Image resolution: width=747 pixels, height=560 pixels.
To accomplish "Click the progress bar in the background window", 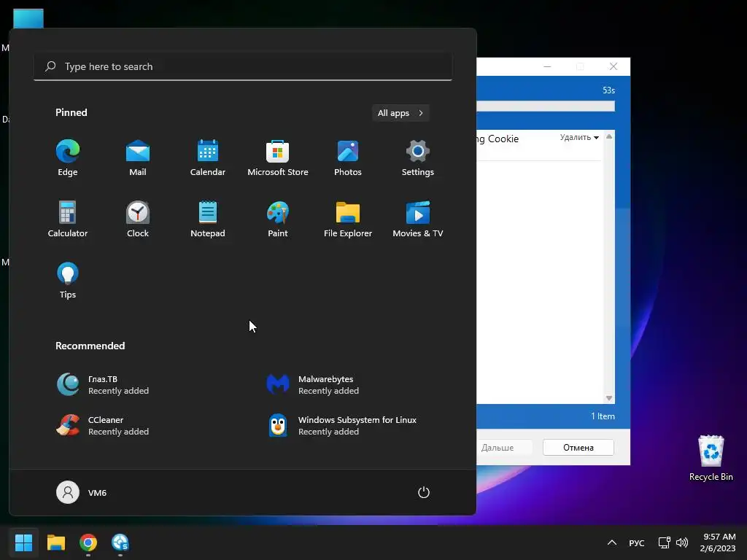I will point(546,106).
